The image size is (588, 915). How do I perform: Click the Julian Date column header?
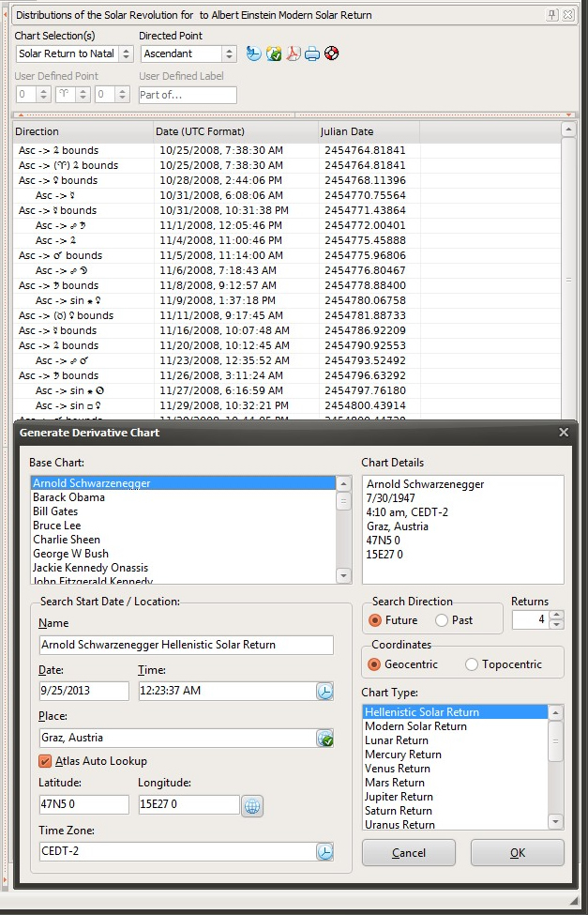point(369,132)
